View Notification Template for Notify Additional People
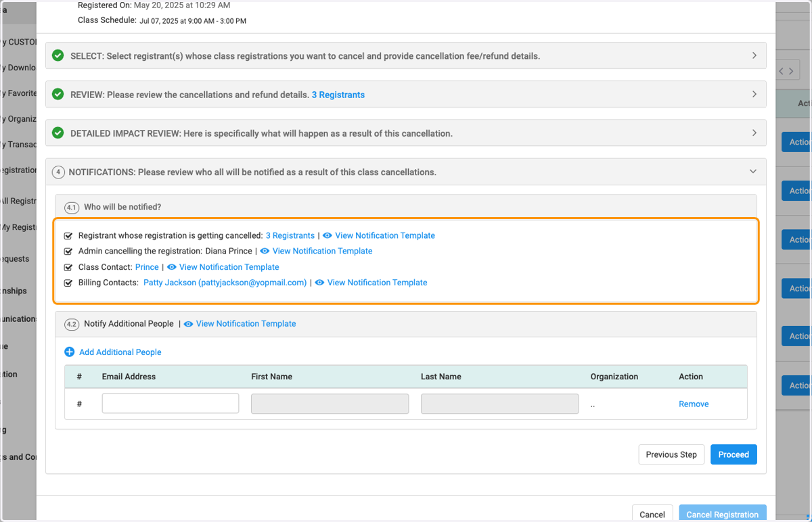The height and width of the screenshot is (522, 812). 246,324
